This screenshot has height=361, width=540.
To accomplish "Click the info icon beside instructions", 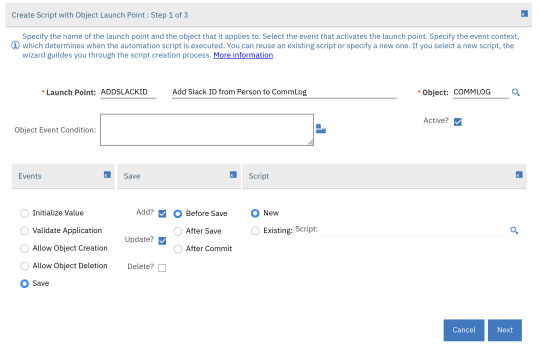I will coord(15,45).
